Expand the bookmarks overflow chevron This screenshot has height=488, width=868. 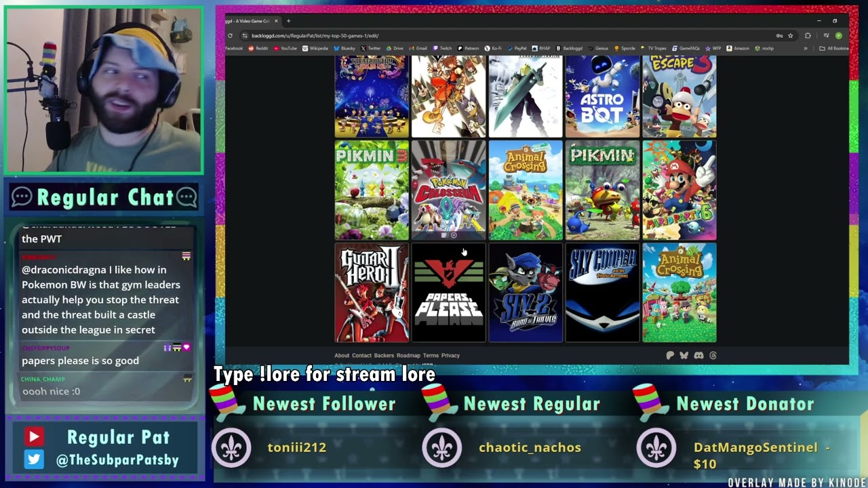(x=806, y=48)
